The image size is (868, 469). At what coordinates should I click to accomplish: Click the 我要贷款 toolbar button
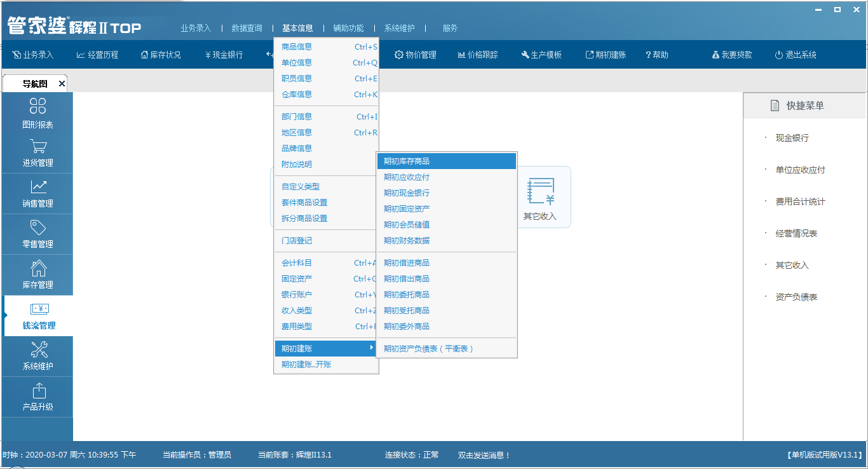732,55
